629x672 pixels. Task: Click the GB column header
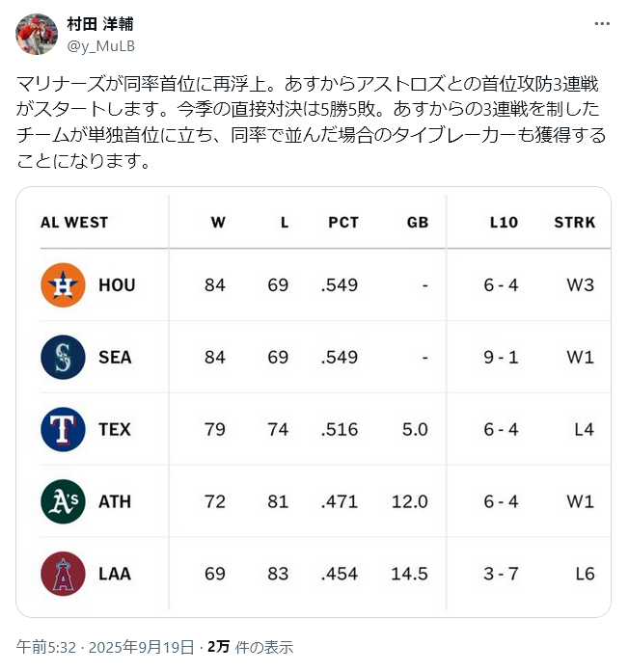[x=418, y=223]
